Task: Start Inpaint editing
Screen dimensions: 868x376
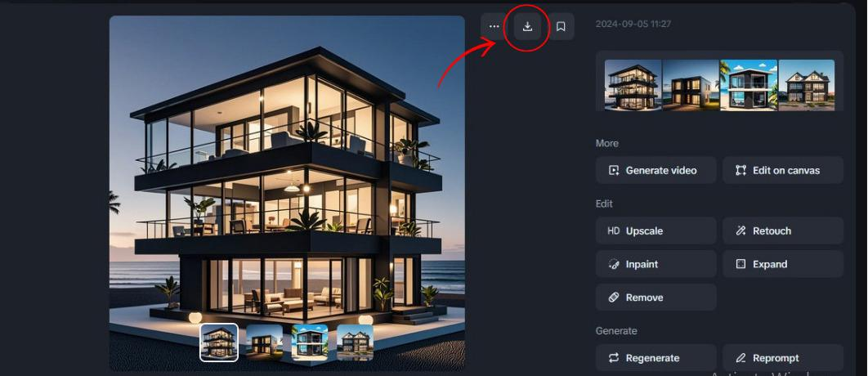Action: pos(656,264)
